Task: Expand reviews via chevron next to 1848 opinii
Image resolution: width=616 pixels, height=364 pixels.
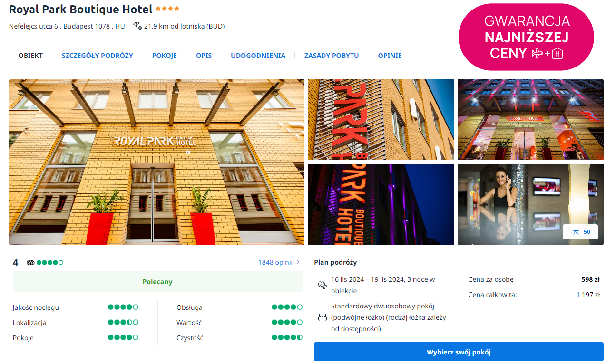Action: tap(298, 262)
